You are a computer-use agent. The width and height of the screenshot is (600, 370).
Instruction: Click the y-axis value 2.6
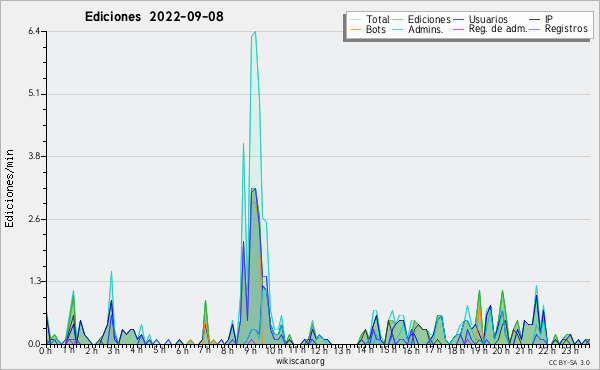click(34, 219)
